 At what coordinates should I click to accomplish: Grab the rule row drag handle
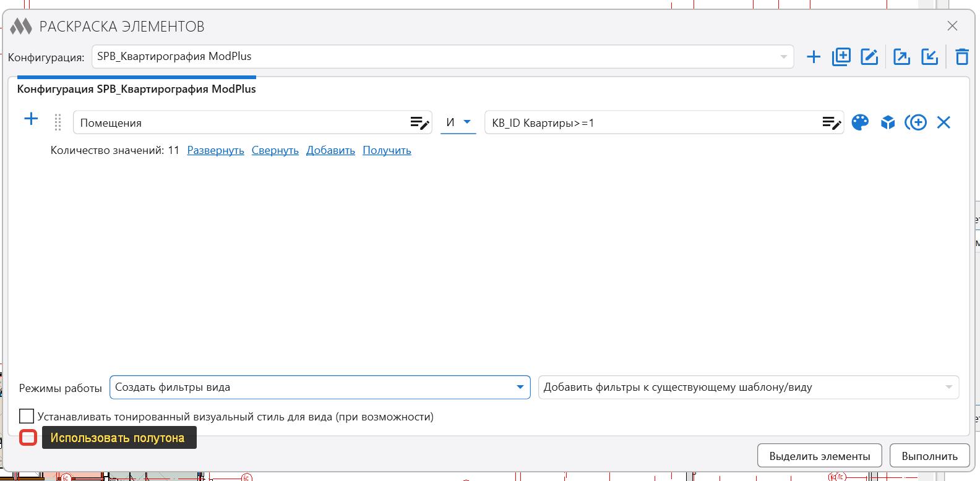(x=58, y=122)
